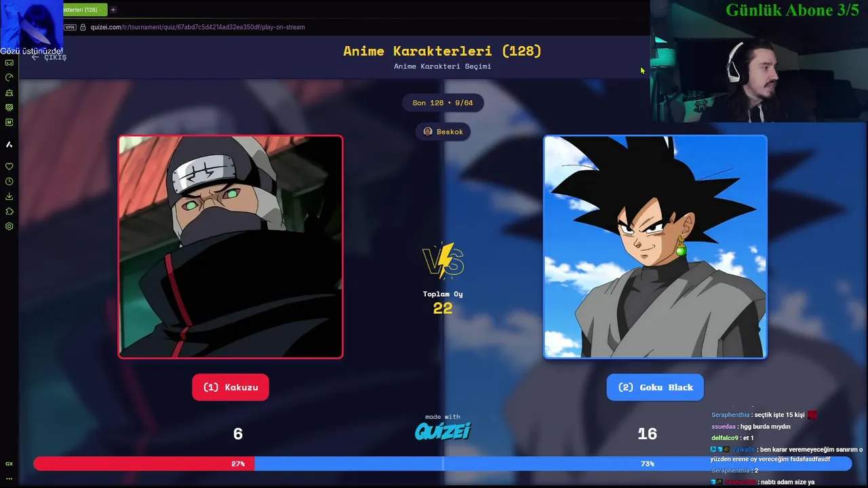
Task: Open a new tab with plus button
Action: (113, 9)
